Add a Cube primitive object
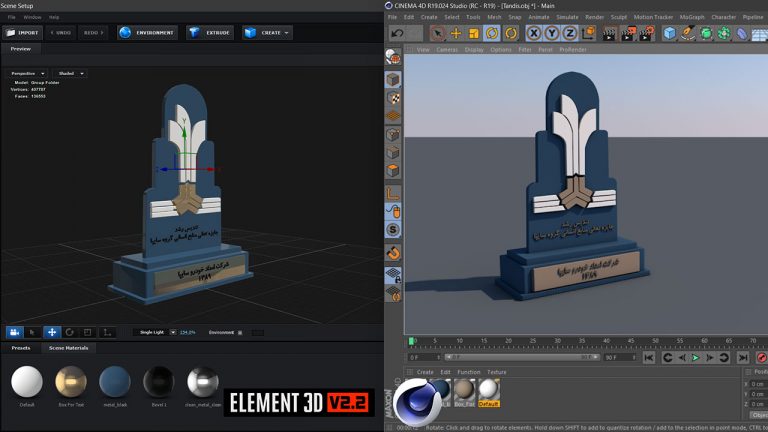Screen dimensions: 768x432 point(670,33)
